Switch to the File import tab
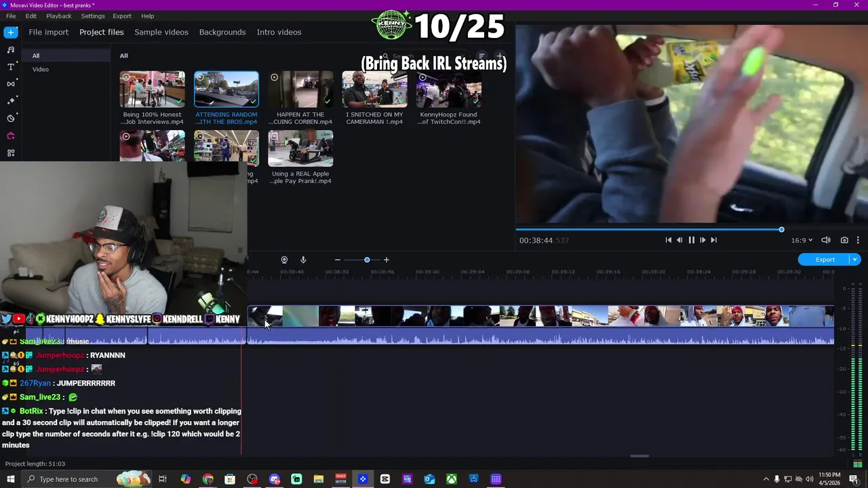 click(x=48, y=32)
